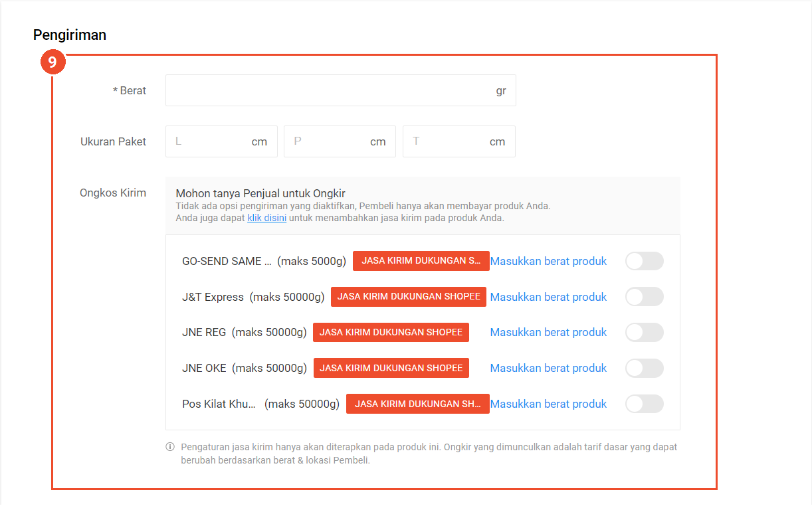
Task: Click JNE OKE 'Jasa Kirim Dukungan Shopee' badge
Action: click(391, 368)
